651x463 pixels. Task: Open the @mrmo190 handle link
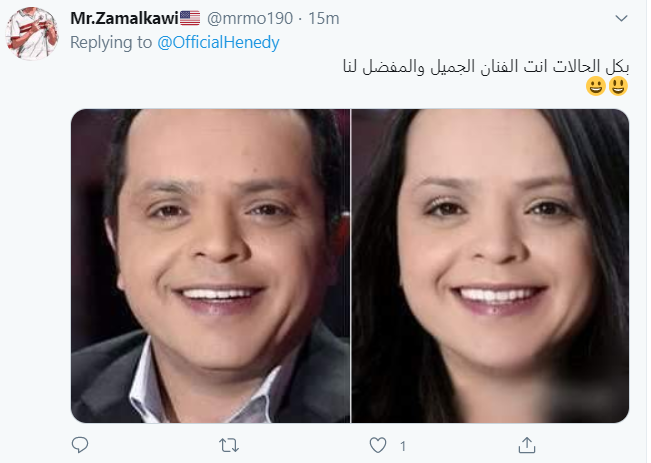coord(250,18)
